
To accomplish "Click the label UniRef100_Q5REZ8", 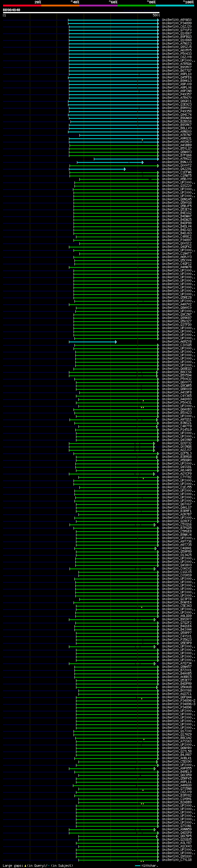I will pyautogui.click(x=177, y=297).
